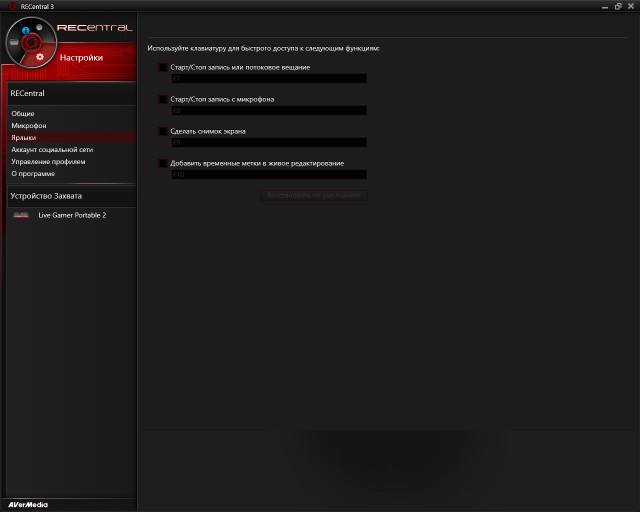Click the Live Gamer Portable 2 device icon
Image resolution: width=640 pixels, height=512 pixels.
pos(21,215)
